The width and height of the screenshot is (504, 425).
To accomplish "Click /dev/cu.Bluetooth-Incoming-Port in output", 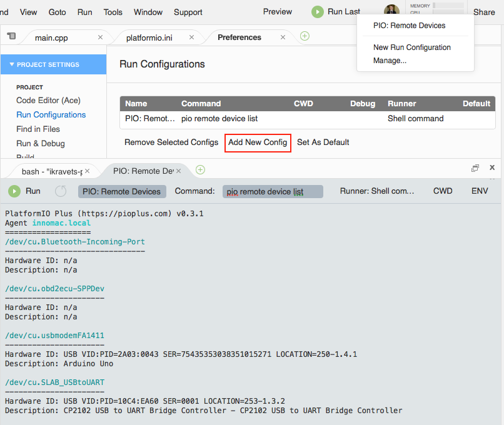I will click(75, 242).
